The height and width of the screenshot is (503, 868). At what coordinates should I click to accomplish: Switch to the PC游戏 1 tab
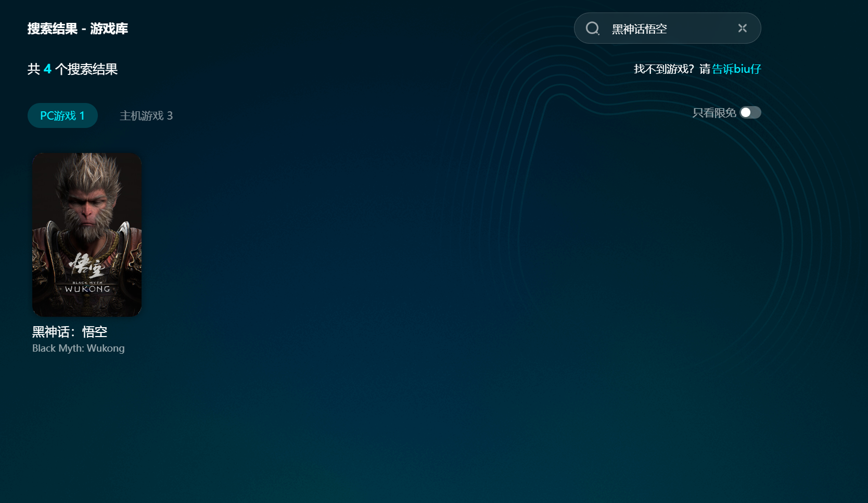(62, 115)
